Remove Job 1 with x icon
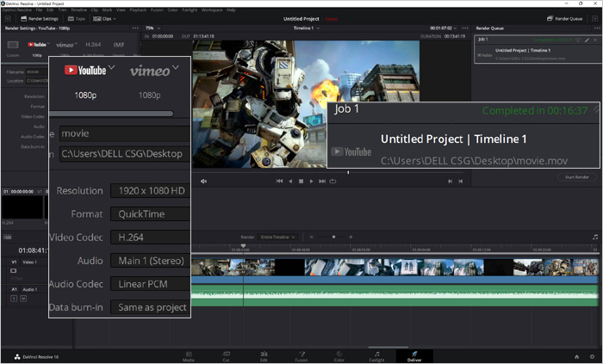The image size is (603, 364). pyautogui.click(x=595, y=40)
